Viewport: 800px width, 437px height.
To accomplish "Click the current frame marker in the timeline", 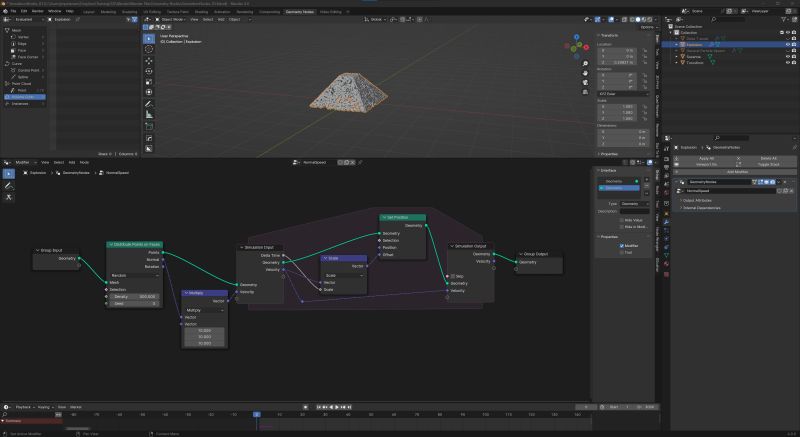I will click(x=257, y=415).
